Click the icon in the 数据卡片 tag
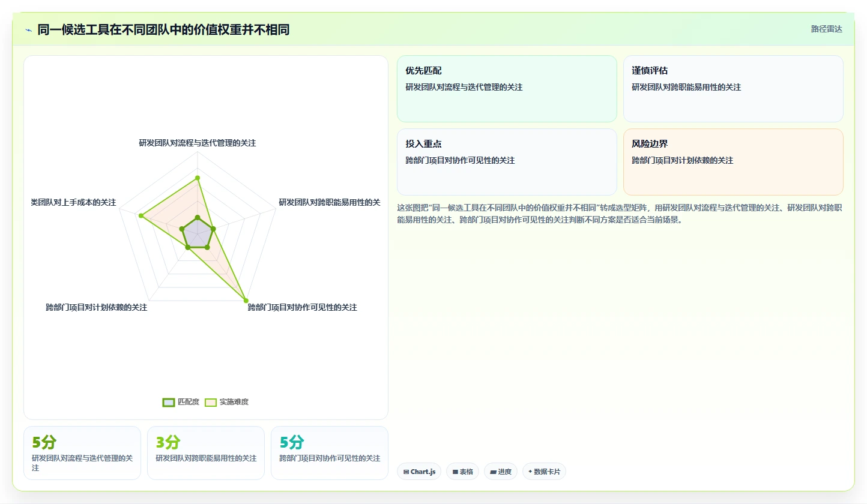The image size is (867, 504). pyautogui.click(x=530, y=472)
